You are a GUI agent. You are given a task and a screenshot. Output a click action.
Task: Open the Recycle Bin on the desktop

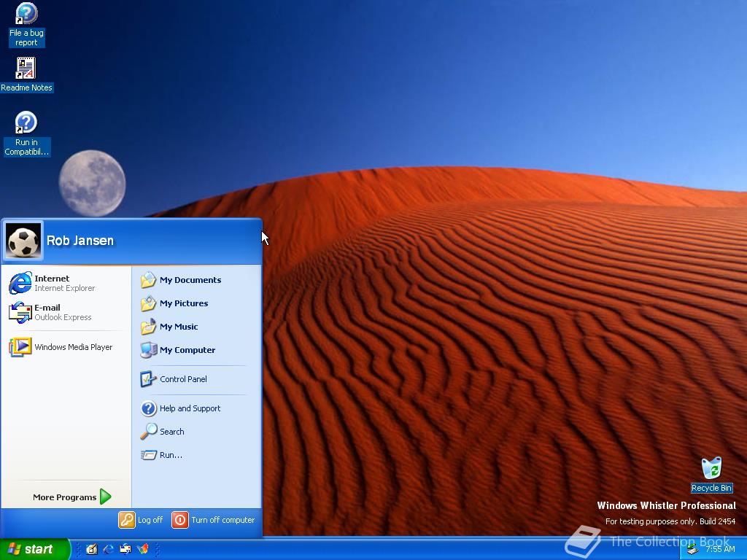tap(712, 475)
